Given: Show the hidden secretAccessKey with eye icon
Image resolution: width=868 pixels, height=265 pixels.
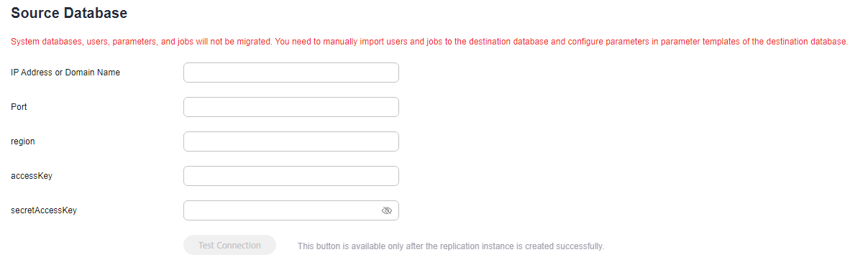Looking at the screenshot, I should [x=387, y=210].
